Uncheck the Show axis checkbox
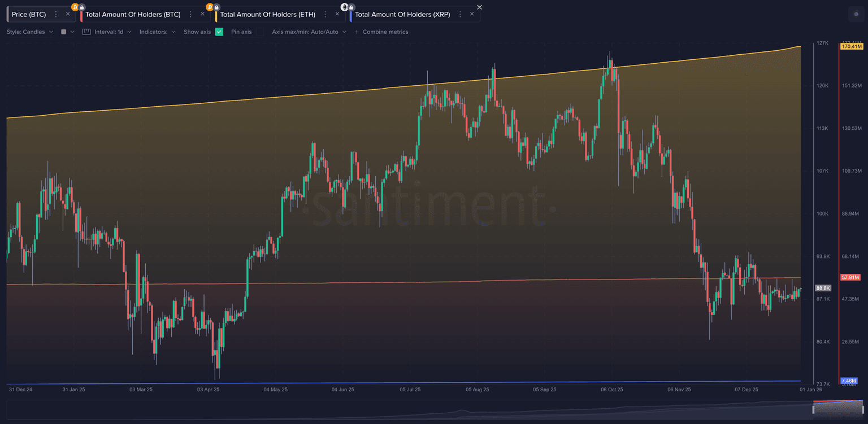 coord(219,32)
